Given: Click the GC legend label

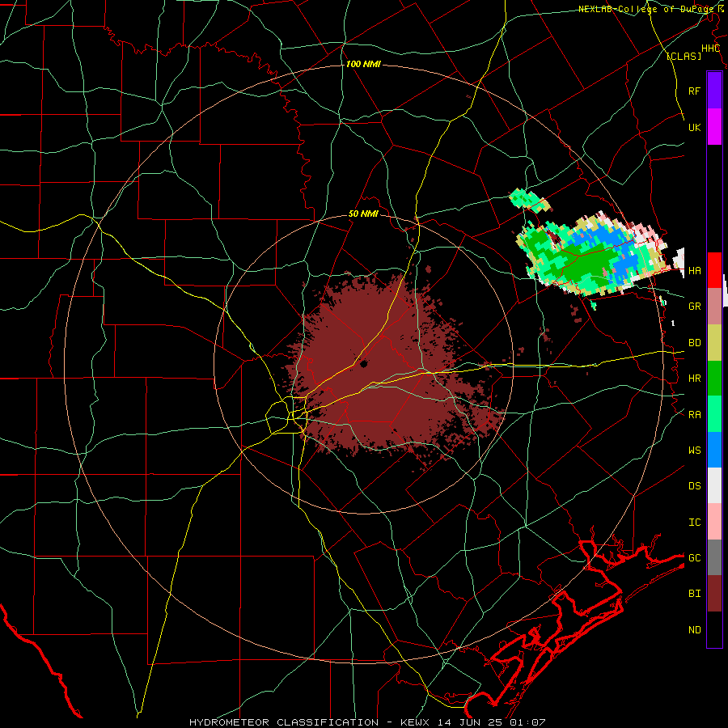Looking at the screenshot, I should pyautogui.click(x=694, y=558).
